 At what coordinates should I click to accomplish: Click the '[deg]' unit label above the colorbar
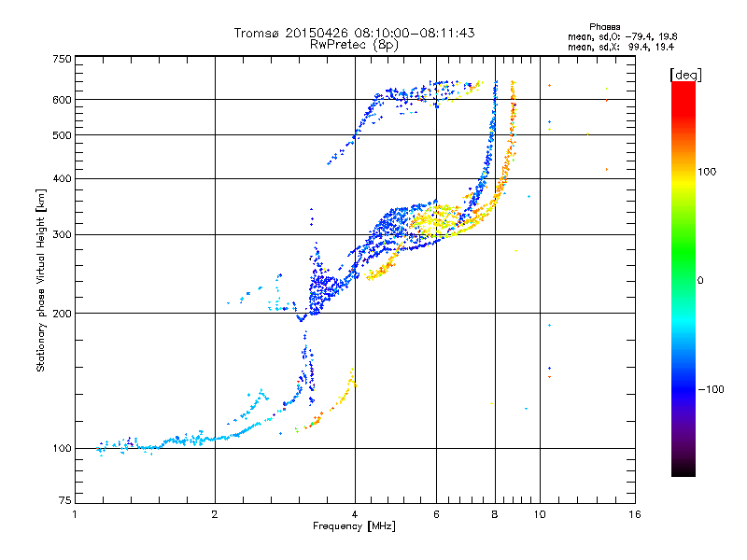tap(685, 75)
